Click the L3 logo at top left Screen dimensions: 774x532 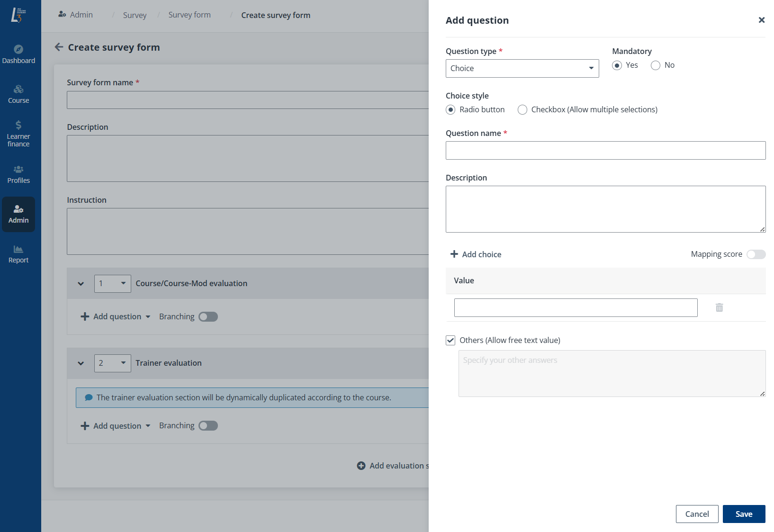[18, 14]
